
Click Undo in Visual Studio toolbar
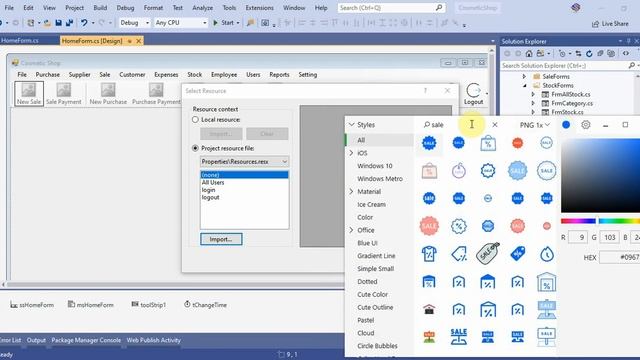coord(84,23)
